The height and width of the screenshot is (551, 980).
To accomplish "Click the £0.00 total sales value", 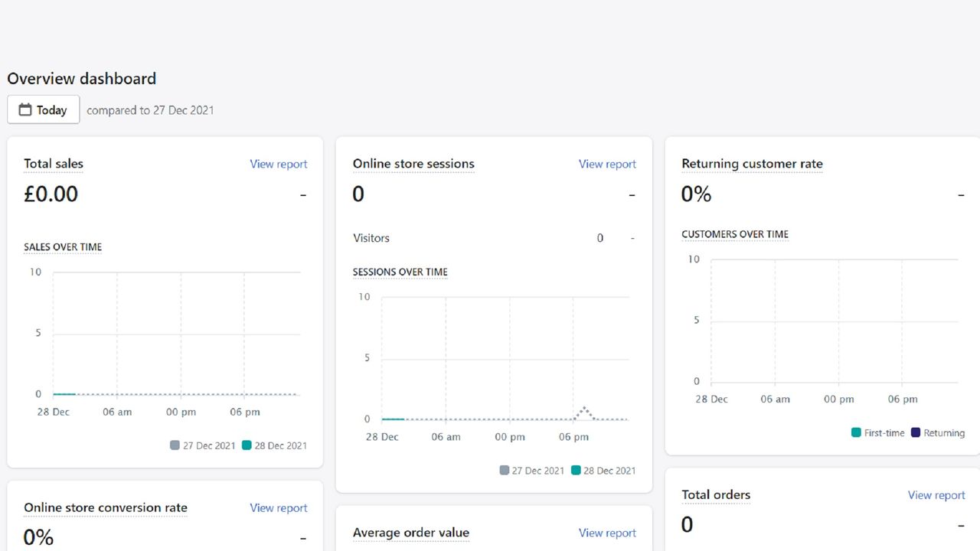I will (x=51, y=194).
